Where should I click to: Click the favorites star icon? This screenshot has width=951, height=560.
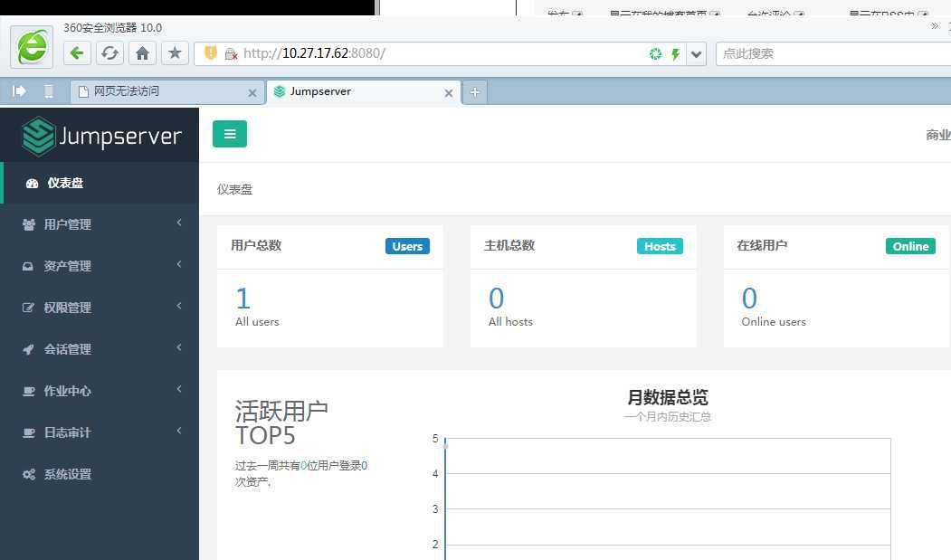point(175,53)
